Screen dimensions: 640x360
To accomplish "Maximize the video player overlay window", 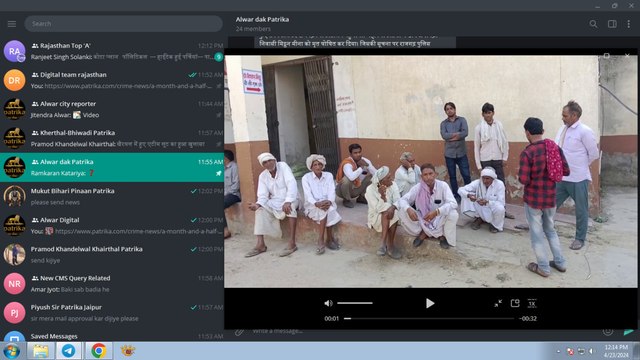I will coord(607,56).
